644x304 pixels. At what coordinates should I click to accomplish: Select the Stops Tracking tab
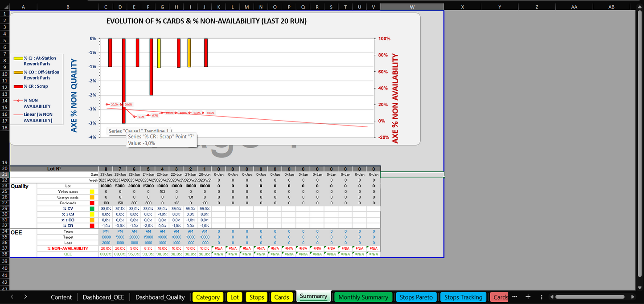click(x=463, y=297)
